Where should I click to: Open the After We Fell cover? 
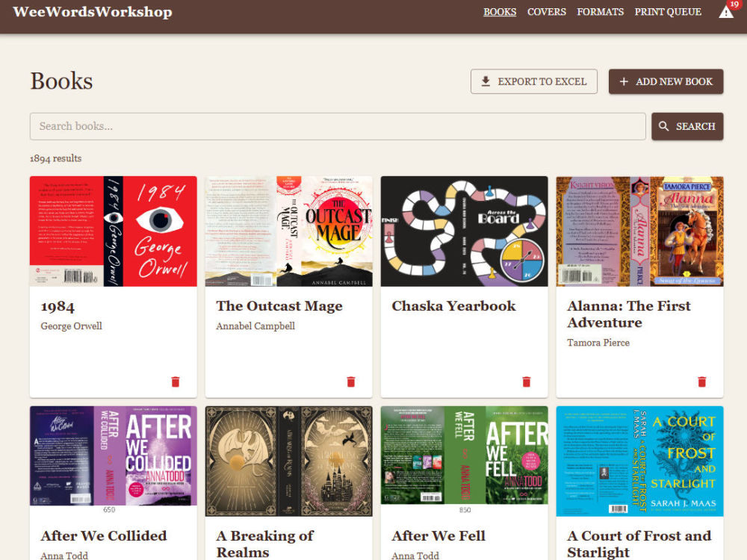click(465, 461)
